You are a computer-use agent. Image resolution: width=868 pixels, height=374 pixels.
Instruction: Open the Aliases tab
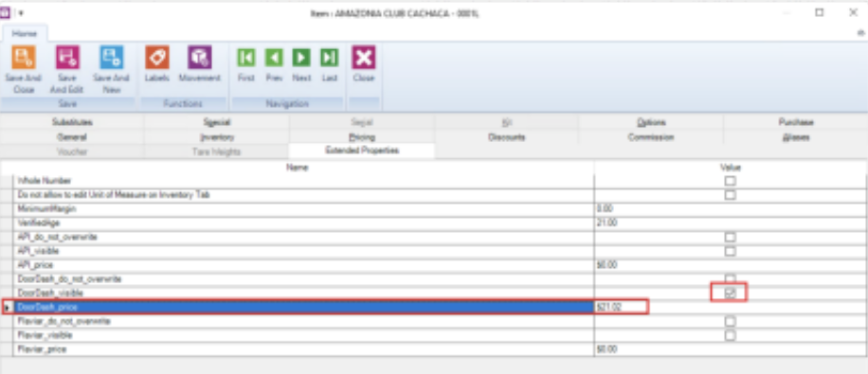[x=795, y=136]
